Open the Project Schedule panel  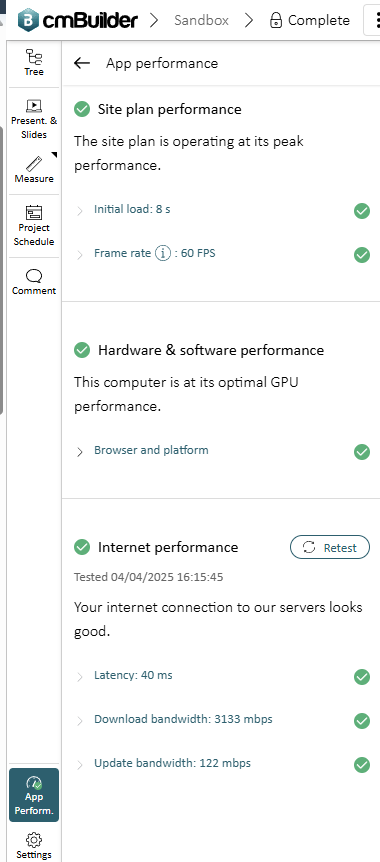click(x=34, y=226)
